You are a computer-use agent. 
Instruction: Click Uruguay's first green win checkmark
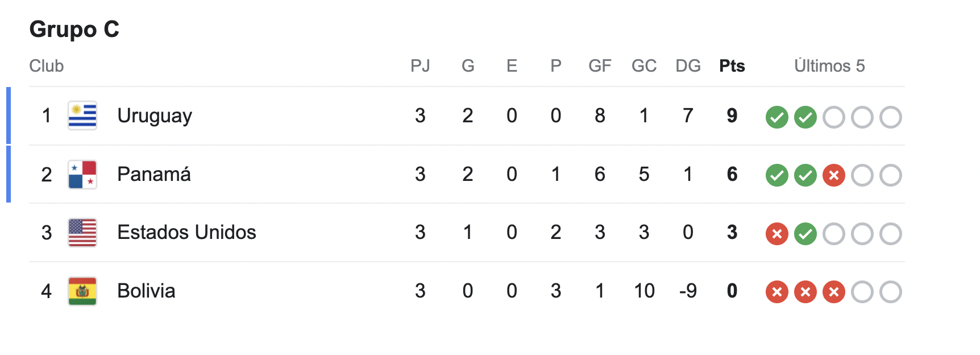[x=776, y=117]
